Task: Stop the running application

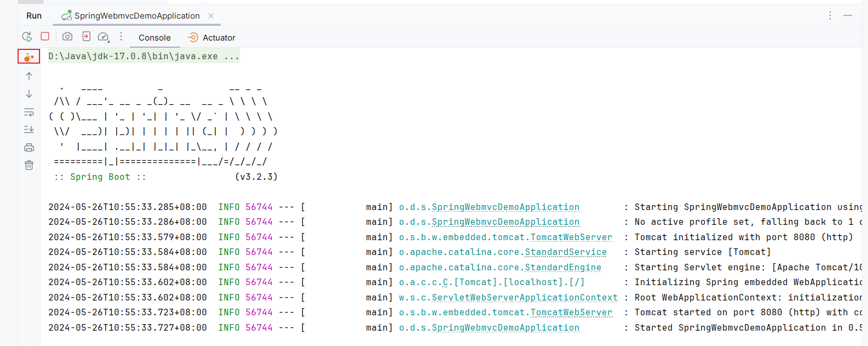Action: click(x=45, y=36)
